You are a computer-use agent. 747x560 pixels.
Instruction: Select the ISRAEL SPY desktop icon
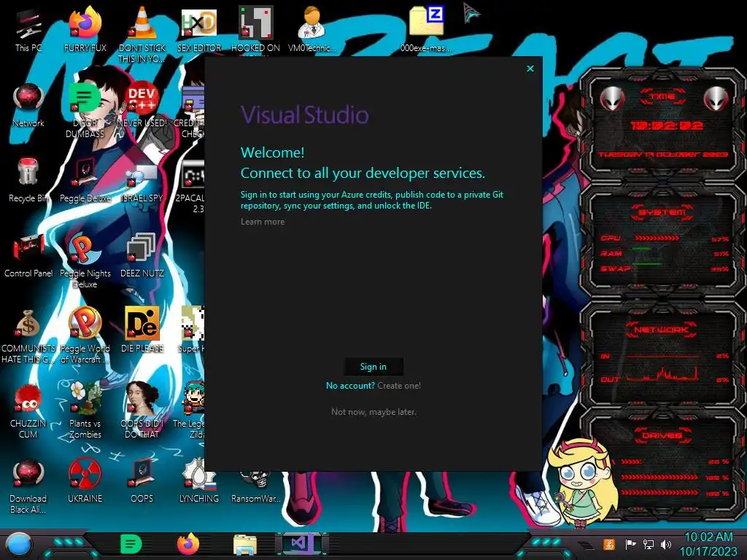(x=142, y=183)
